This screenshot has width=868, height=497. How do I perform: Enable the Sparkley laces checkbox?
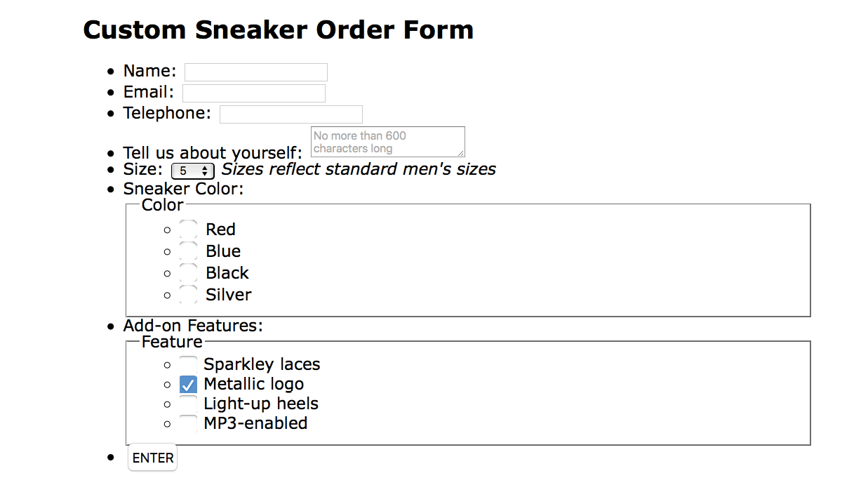point(188,364)
